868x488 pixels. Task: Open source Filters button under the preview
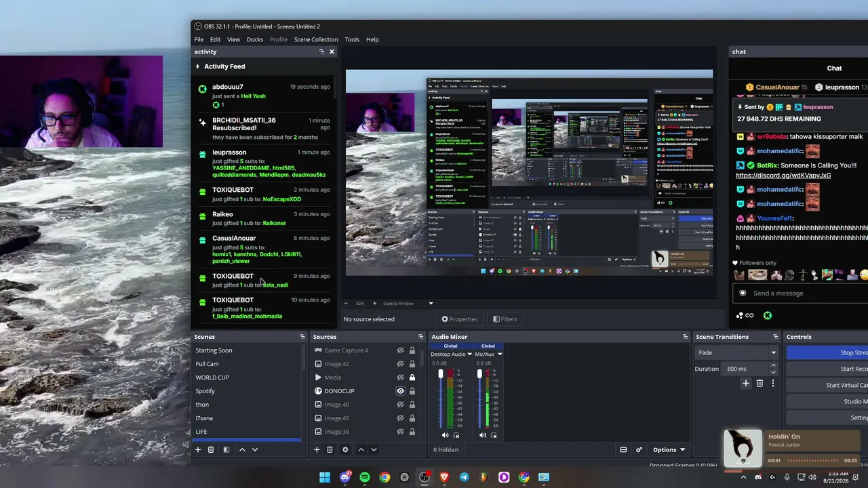coord(505,319)
